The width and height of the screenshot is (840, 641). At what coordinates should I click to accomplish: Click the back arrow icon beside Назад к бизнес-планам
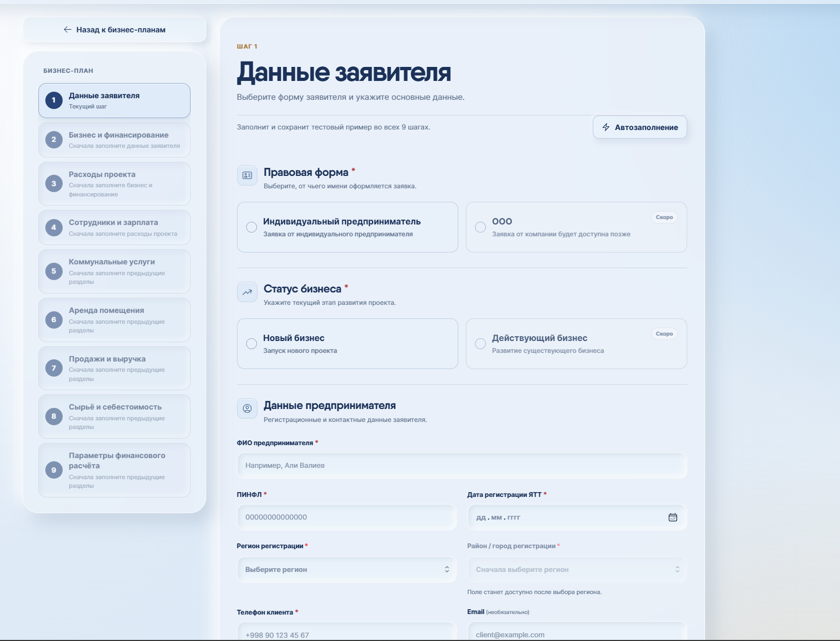pos(67,30)
